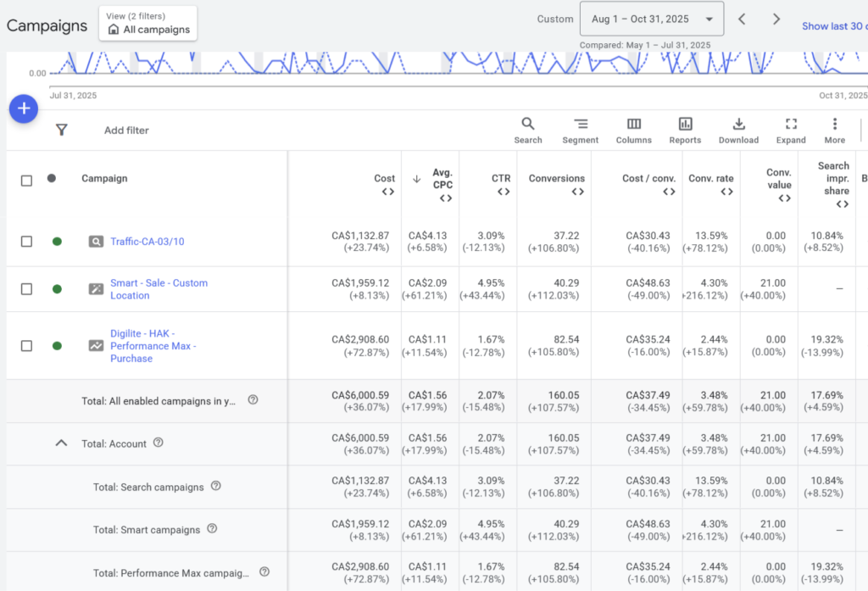Open the Digilite - HAK Performance Max campaign
The height and width of the screenshot is (591, 868).
(x=153, y=346)
